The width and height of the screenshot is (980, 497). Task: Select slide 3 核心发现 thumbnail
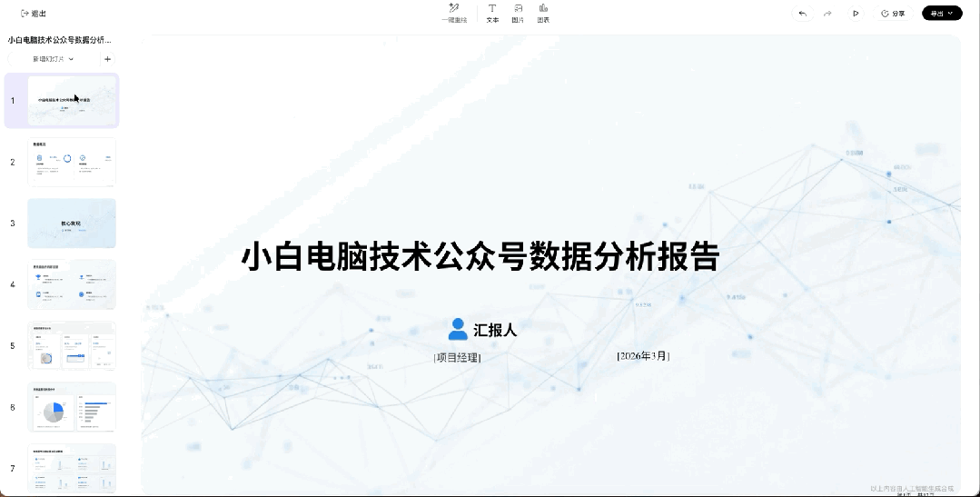72,224
